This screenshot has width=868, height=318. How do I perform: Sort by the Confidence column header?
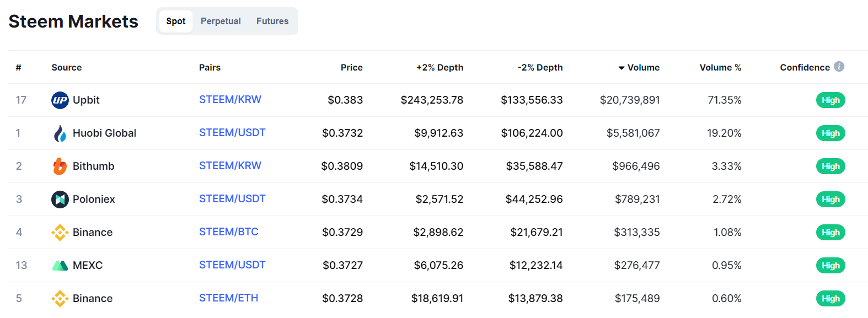coord(805,67)
